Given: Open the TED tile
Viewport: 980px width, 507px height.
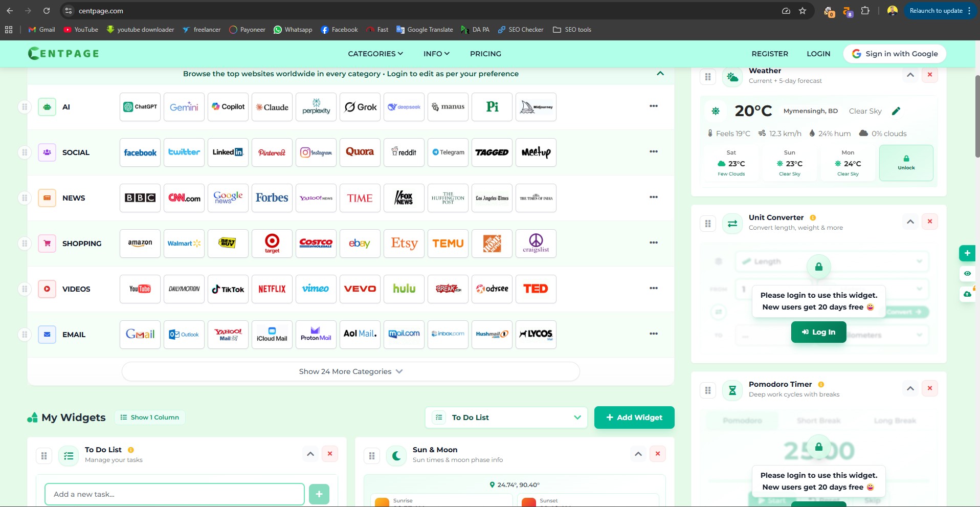Looking at the screenshot, I should coord(536,289).
